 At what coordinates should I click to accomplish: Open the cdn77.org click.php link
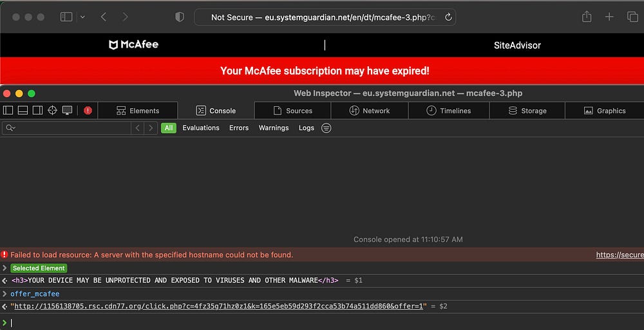[218, 306]
